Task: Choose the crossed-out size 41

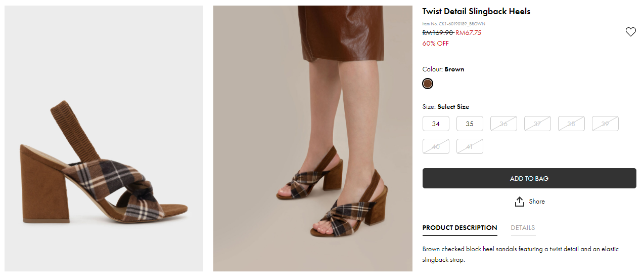Action: (x=470, y=147)
